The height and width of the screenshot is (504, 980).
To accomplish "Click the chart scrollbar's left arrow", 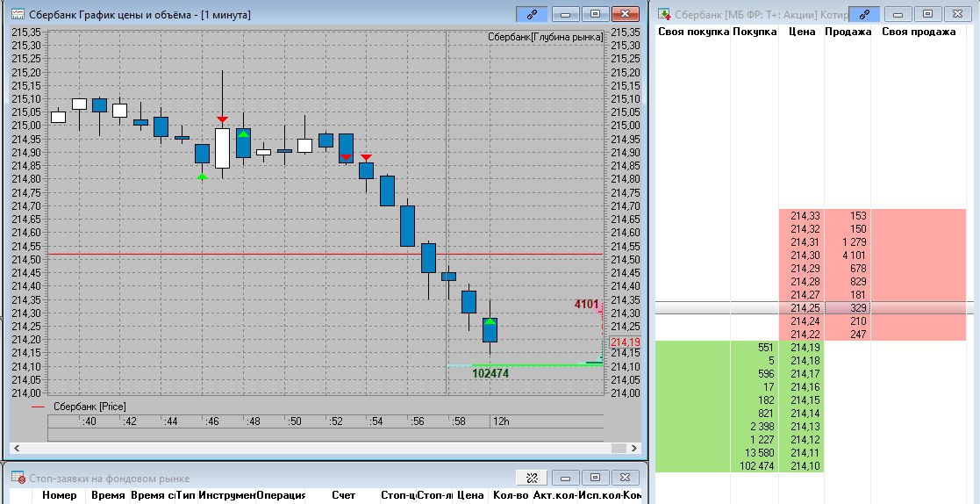I will click(x=17, y=449).
